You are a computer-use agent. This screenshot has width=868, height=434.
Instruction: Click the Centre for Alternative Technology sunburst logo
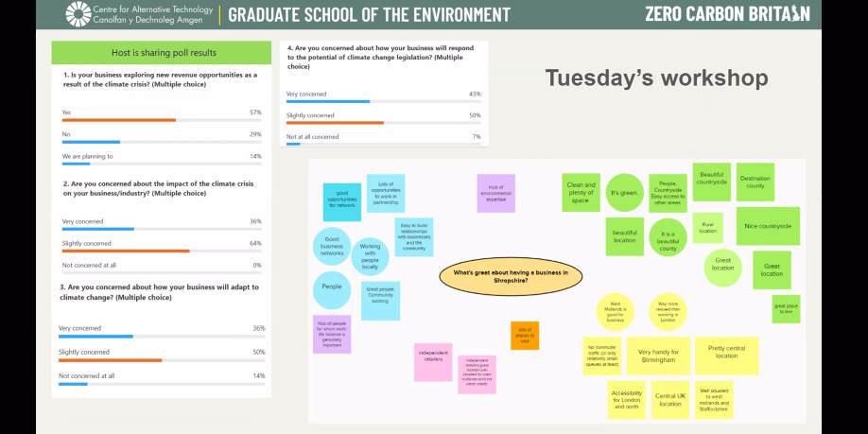tap(78, 14)
